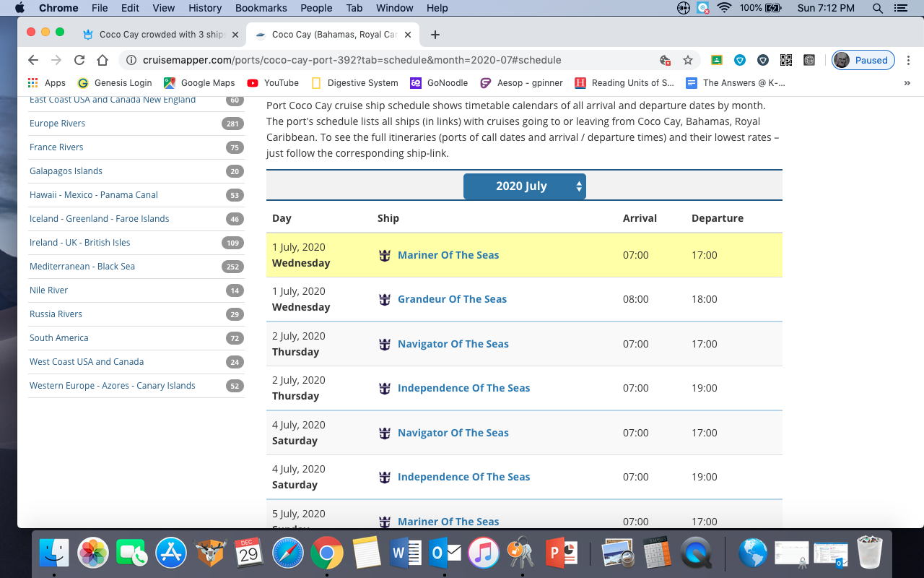Screen dimensions: 924x578
Task: Open Mediterranean - Black Sea link
Action: pos(82,267)
